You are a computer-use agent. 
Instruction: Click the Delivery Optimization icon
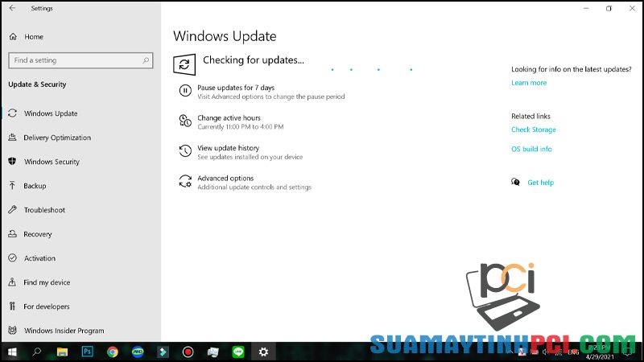click(x=13, y=137)
